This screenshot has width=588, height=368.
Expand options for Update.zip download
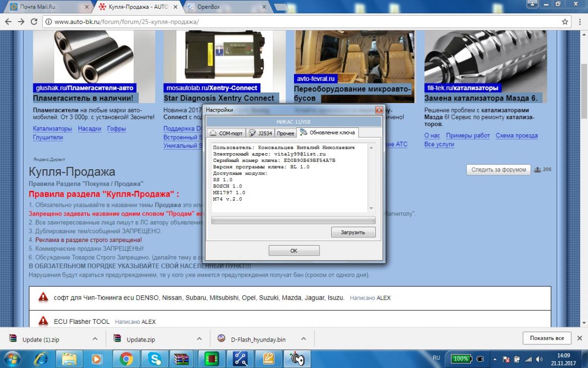[x=199, y=339]
